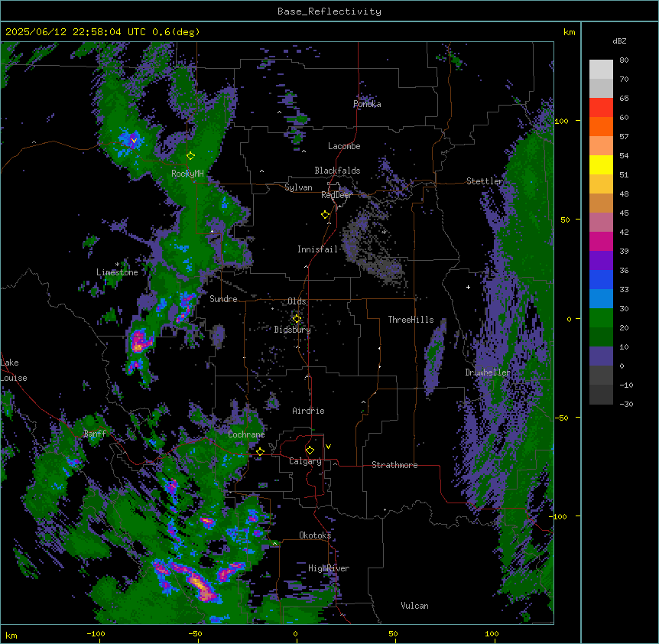Screen dimensions: 659x644
Task: Select the Strathmore town label
Action: coord(394,465)
